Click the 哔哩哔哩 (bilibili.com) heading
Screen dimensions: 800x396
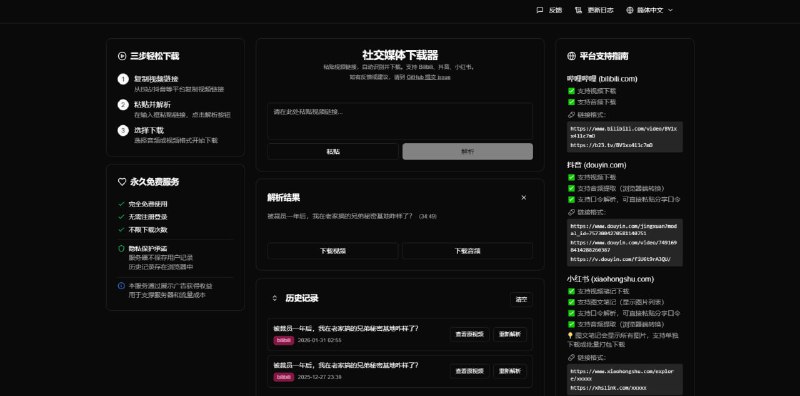pos(602,79)
